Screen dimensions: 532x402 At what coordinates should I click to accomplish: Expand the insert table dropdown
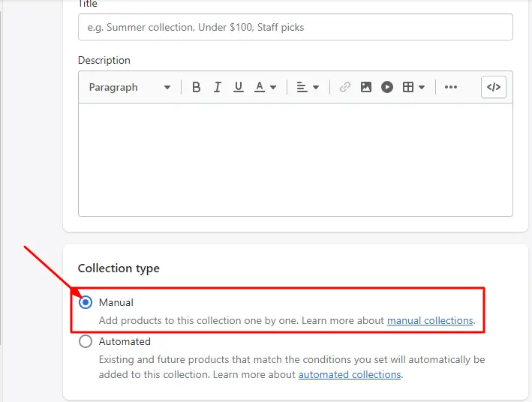click(x=414, y=87)
